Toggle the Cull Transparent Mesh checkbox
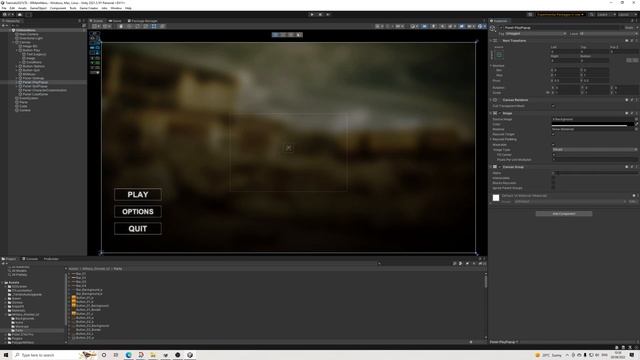 click(x=553, y=106)
